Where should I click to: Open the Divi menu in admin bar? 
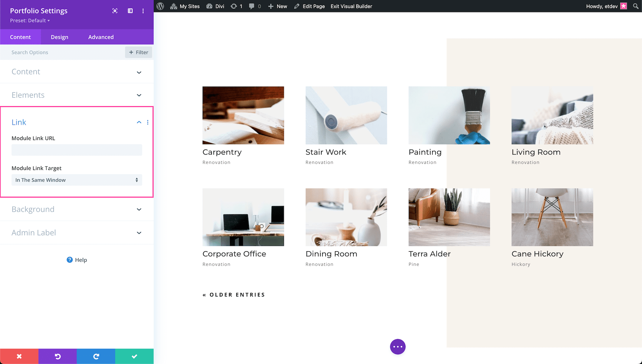215,6
